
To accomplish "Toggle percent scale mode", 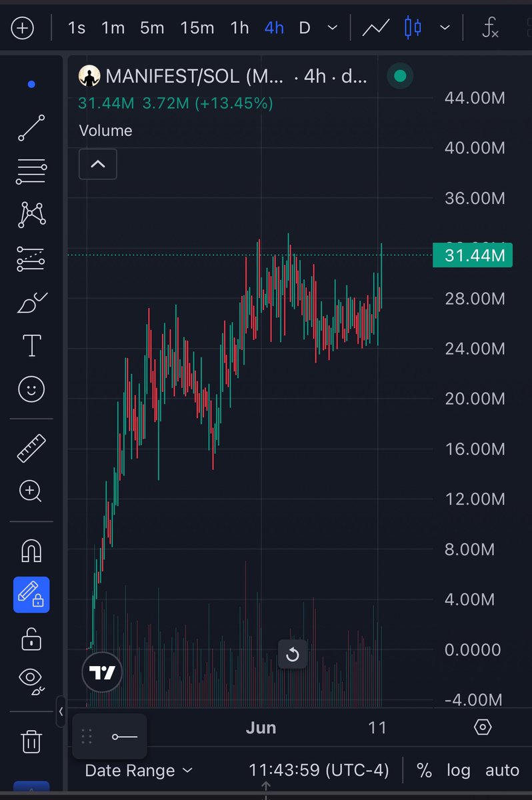I will [x=424, y=771].
